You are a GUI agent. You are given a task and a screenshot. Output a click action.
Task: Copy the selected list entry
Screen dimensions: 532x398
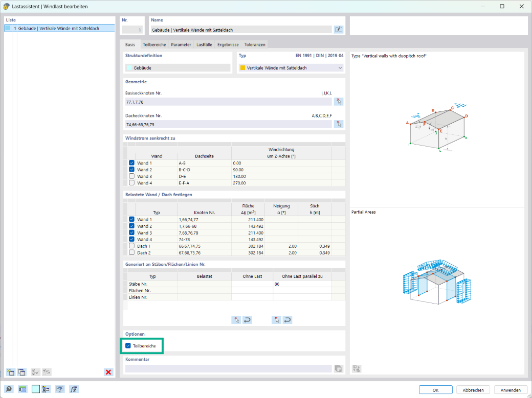pos(21,372)
